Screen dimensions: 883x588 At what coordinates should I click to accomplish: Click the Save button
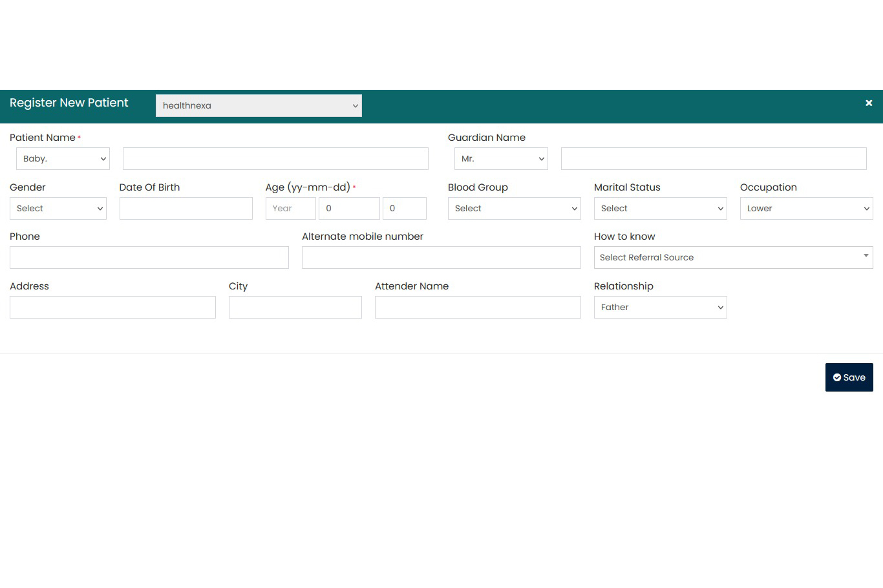pos(849,377)
